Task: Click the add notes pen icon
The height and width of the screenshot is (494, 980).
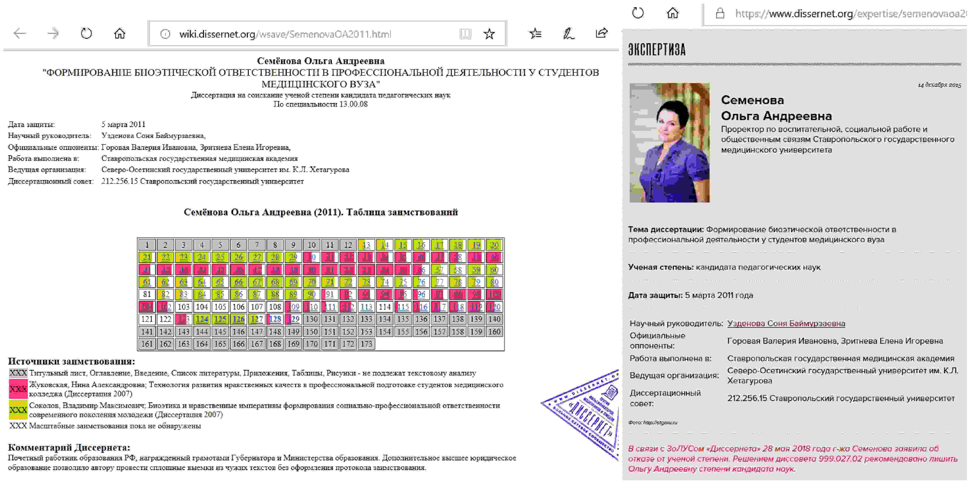Action: tap(568, 34)
